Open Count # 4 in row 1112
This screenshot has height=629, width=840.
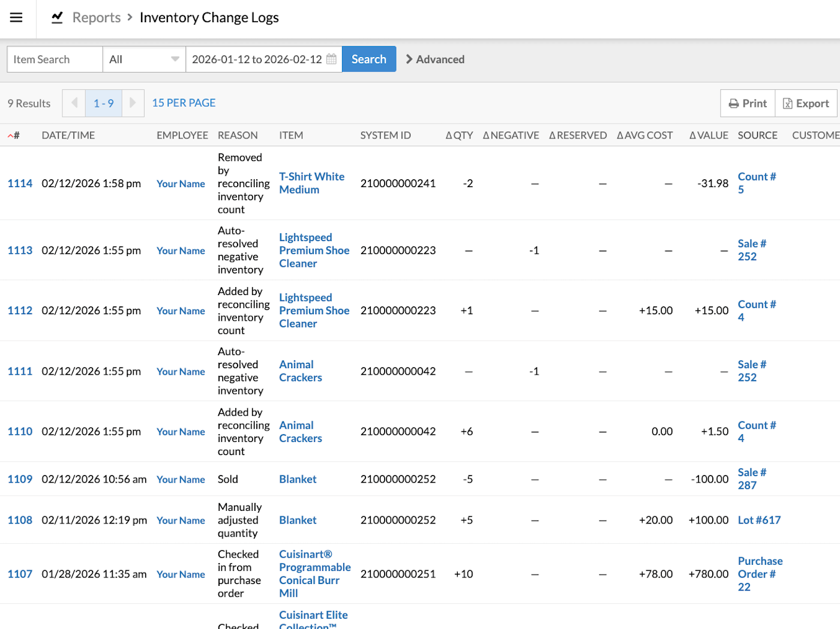point(757,311)
